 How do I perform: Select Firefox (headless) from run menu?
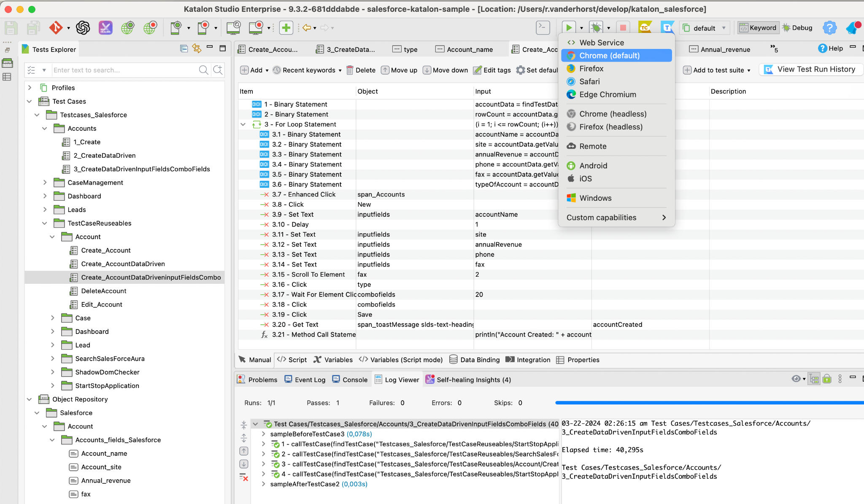tap(610, 127)
